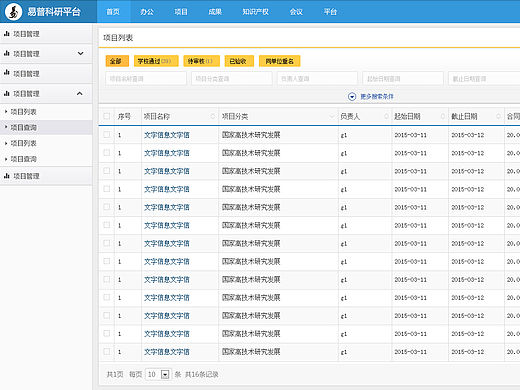520x390 pixels.
Task: Open the highlighted 项目查询 submenu item
Action: (46, 127)
